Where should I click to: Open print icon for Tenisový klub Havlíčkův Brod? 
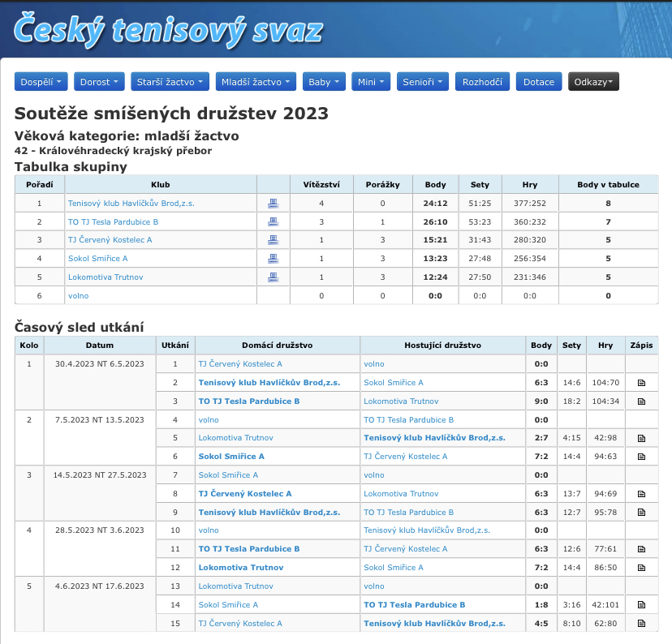[273, 204]
